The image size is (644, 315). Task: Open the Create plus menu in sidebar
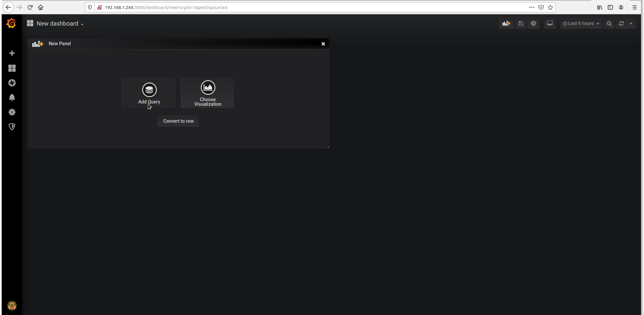point(12,53)
